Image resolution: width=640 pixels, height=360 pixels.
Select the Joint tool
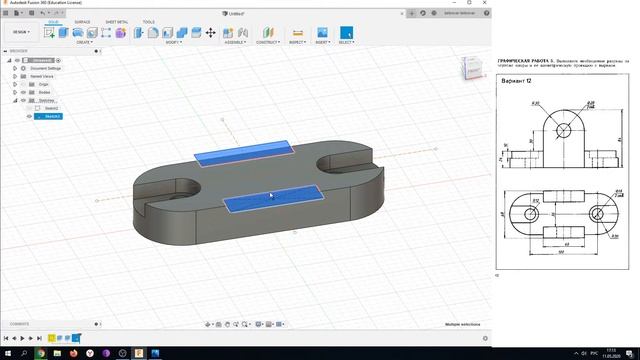click(243, 33)
